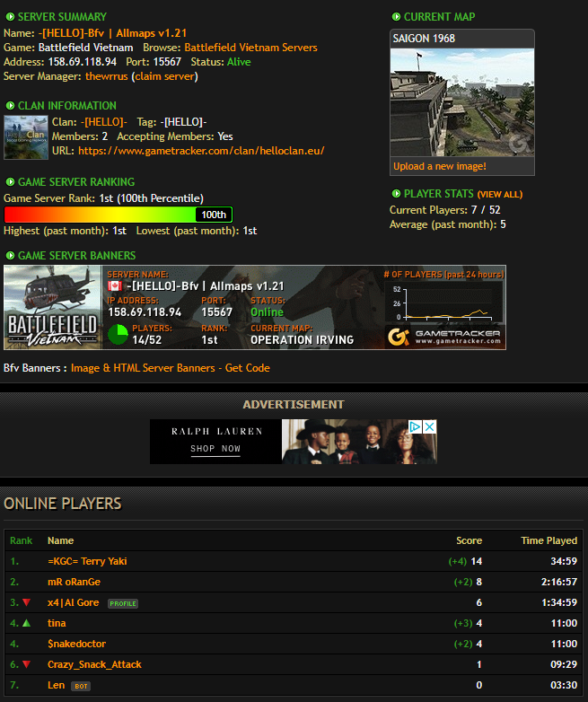Click Current Players 7 / 52 value
This screenshot has width=588, height=702.
486,210
